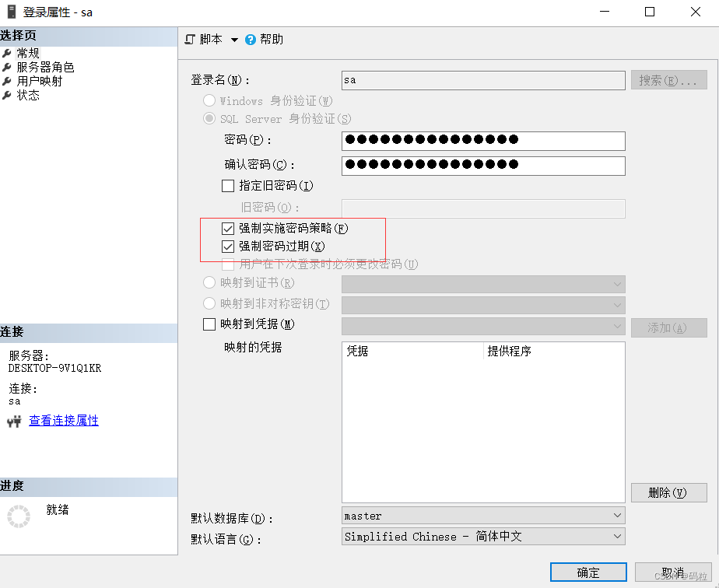Viewport: 719px width, 588px height.
Task: Click the script icon in the toolbar
Action: click(x=190, y=40)
